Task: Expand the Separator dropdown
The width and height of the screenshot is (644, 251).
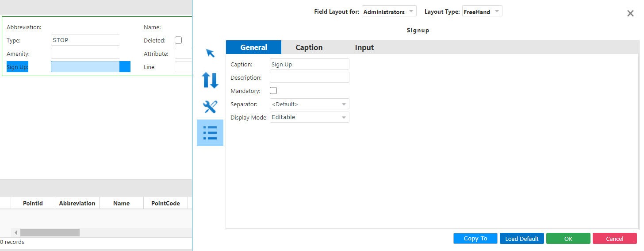Action: 310,104
